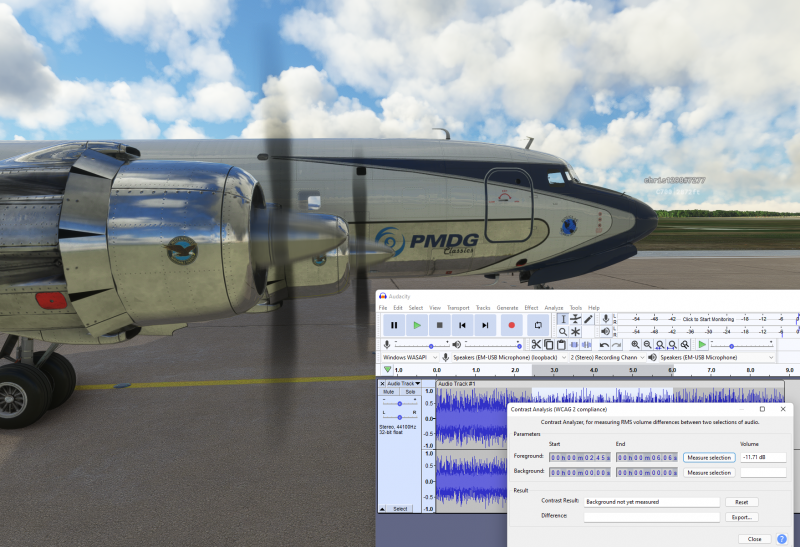Pause playback in Audacity

[x=394, y=325]
